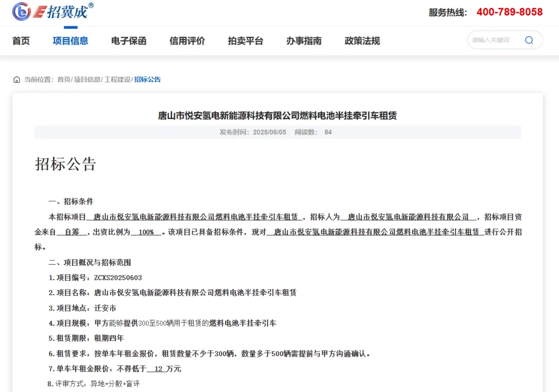559x392 pixels.
Task: Open the 首页 navigation item
Action: (21, 41)
